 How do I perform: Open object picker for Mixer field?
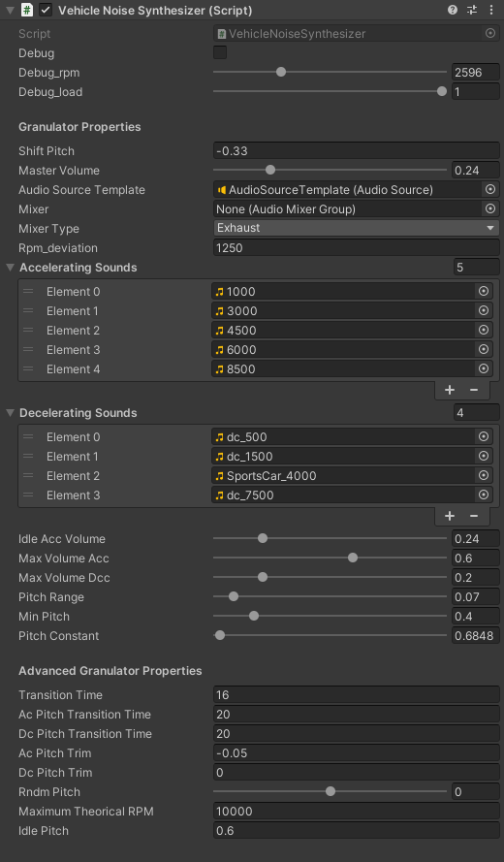(490, 208)
